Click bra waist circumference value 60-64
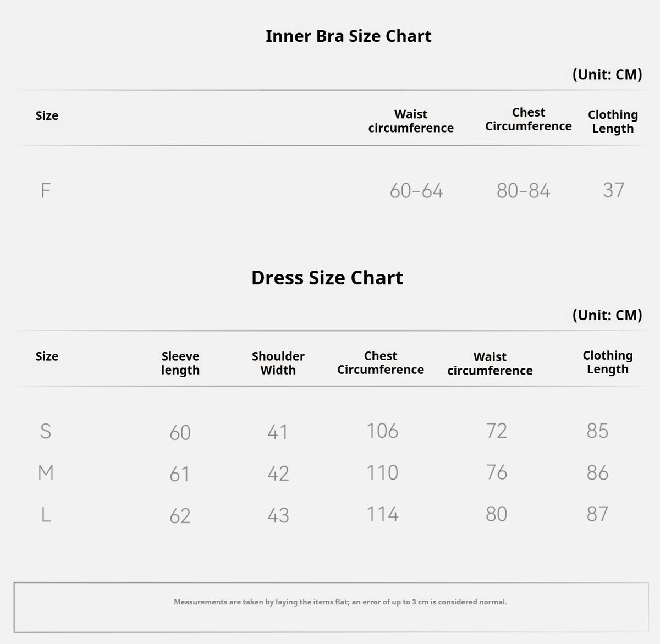The width and height of the screenshot is (660, 644). click(x=416, y=191)
